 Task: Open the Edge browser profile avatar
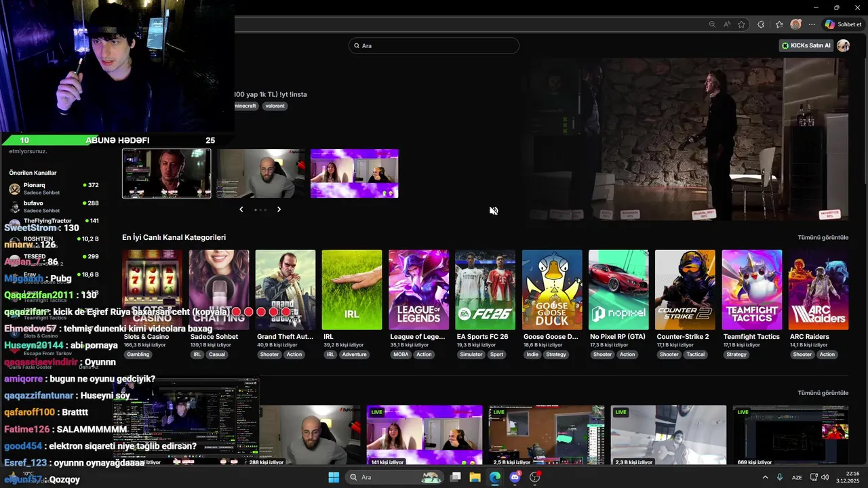click(x=795, y=24)
